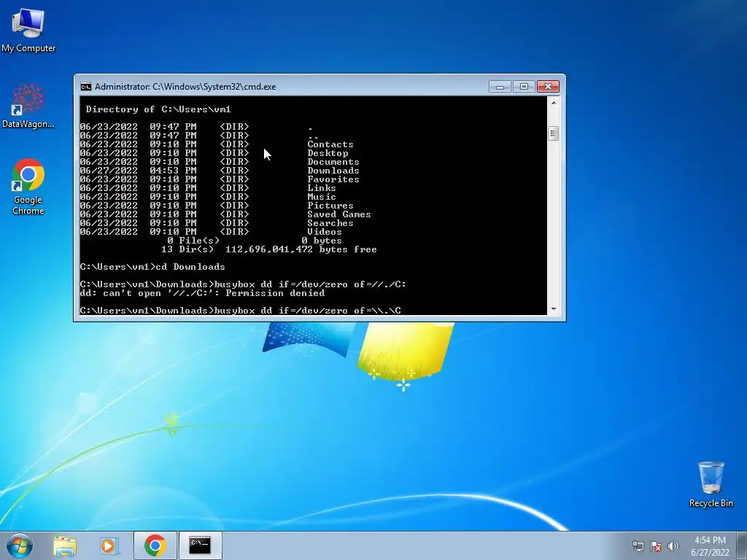The width and height of the screenshot is (747, 560).
Task: Click the scrollbar down arrow in cmd
Action: [x=553, y=309]
